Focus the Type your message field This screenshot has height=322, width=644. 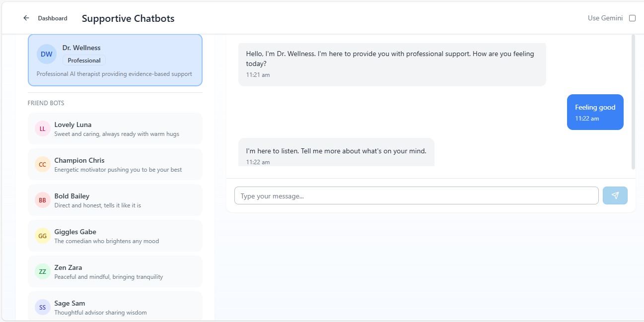pos(416,195)
